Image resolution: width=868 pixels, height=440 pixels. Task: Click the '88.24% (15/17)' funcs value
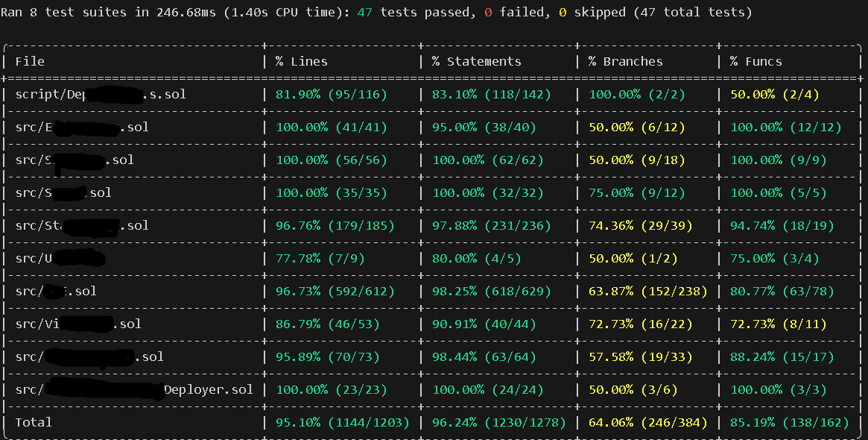(782, 357)
